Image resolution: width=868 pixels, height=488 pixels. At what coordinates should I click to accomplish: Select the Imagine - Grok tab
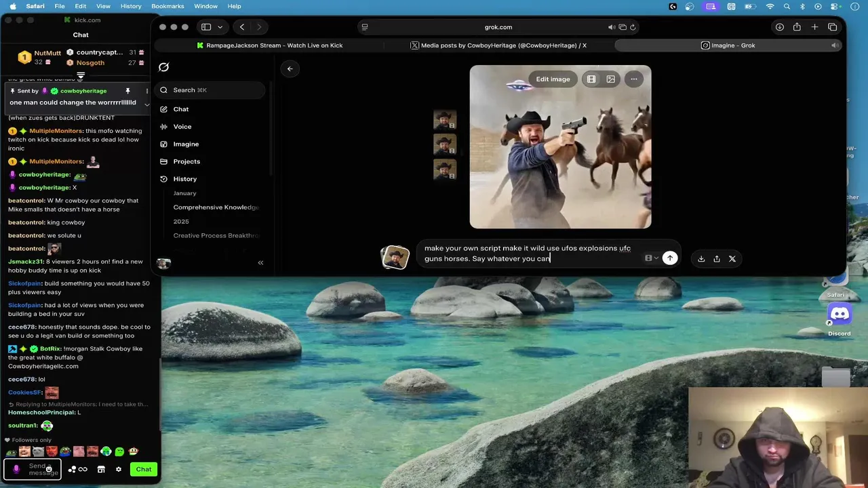click(x=728, y=45)
